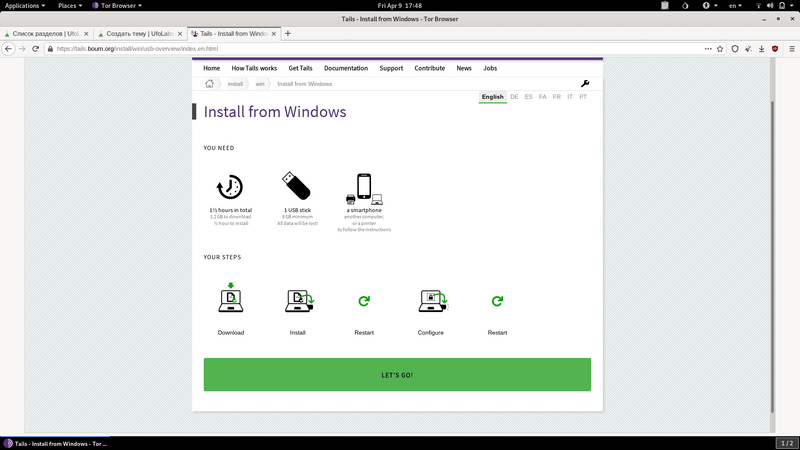Viewport: 800px width, 450px height.
Task: Go back using browser back arrow
Action: (8, 48)
